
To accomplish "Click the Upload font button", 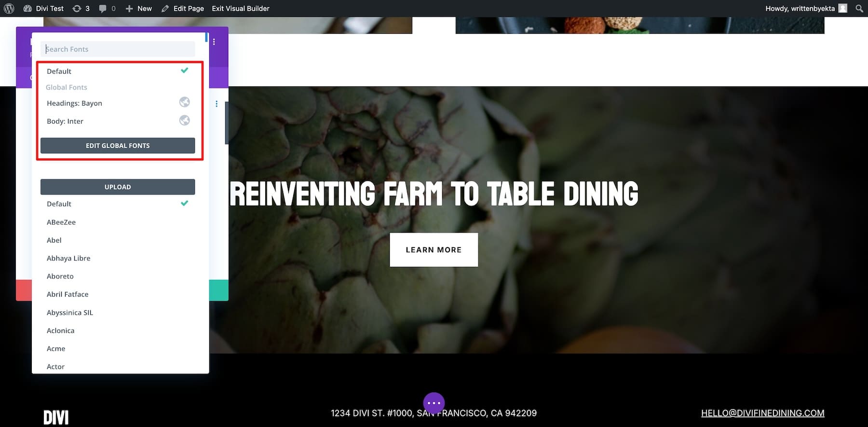I will point(118,187).
